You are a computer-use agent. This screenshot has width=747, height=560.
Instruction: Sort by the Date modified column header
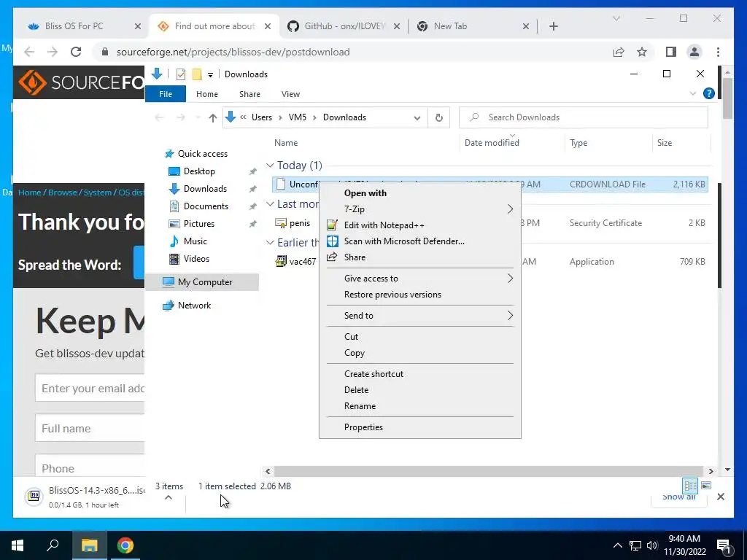click(x=513, y=143)
